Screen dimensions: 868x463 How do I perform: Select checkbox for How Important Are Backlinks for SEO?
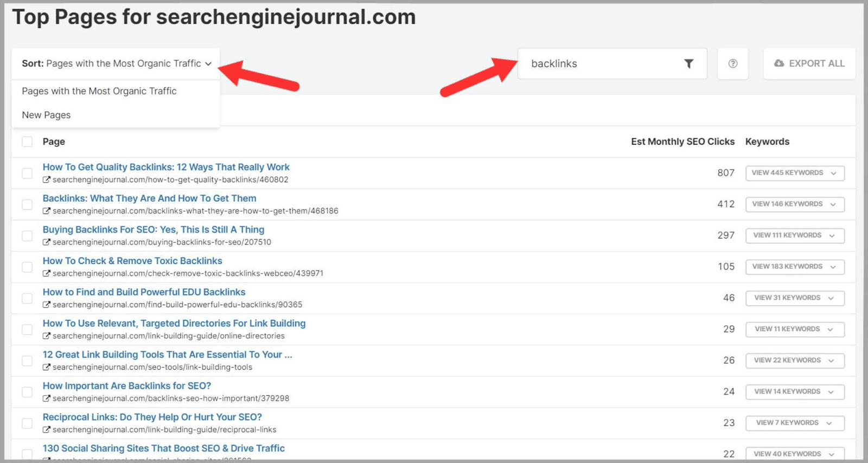[27, 392]
